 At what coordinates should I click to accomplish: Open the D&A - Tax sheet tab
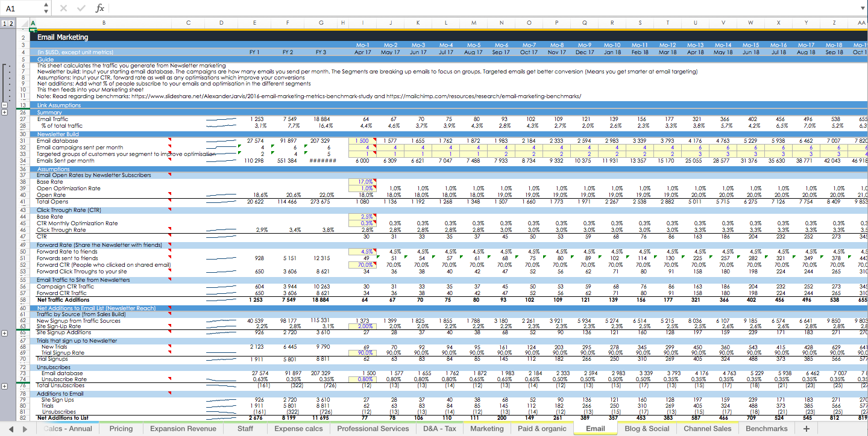click(x=439, y=429)
